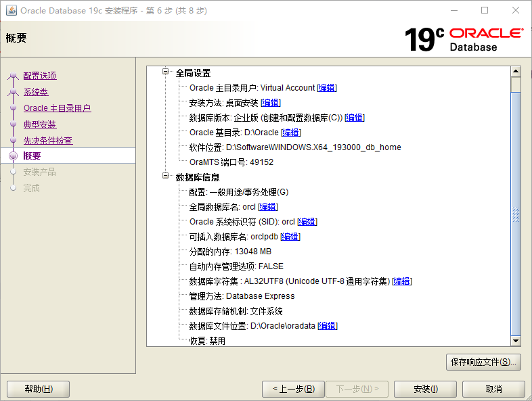Minimize the Oracle installer window
The width and height of the screenshot is (532, 401).
pos(454,11)
